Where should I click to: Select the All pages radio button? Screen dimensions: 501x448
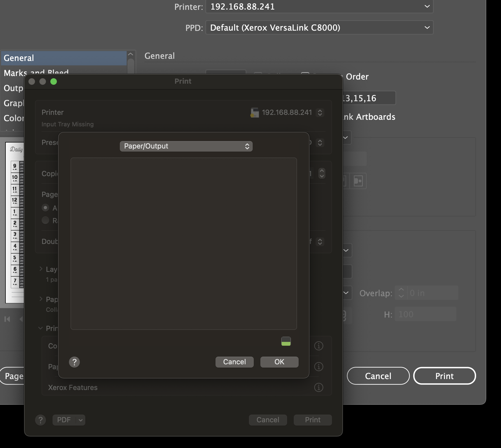45,208
